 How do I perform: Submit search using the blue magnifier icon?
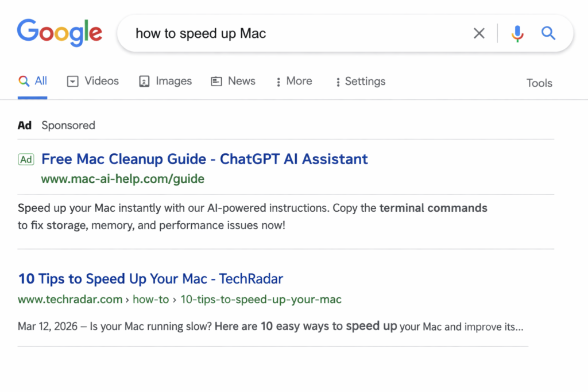click(x=548, y=34)
